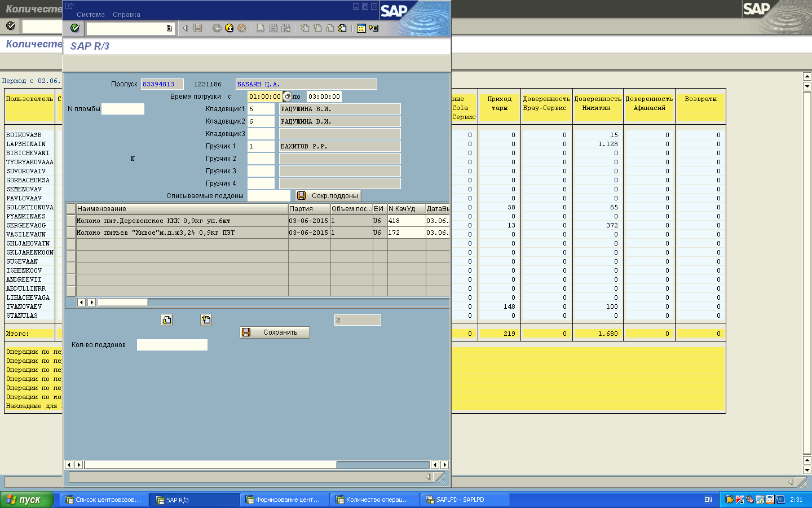
Task: Open the command field history dropdown
Action: 169,28
